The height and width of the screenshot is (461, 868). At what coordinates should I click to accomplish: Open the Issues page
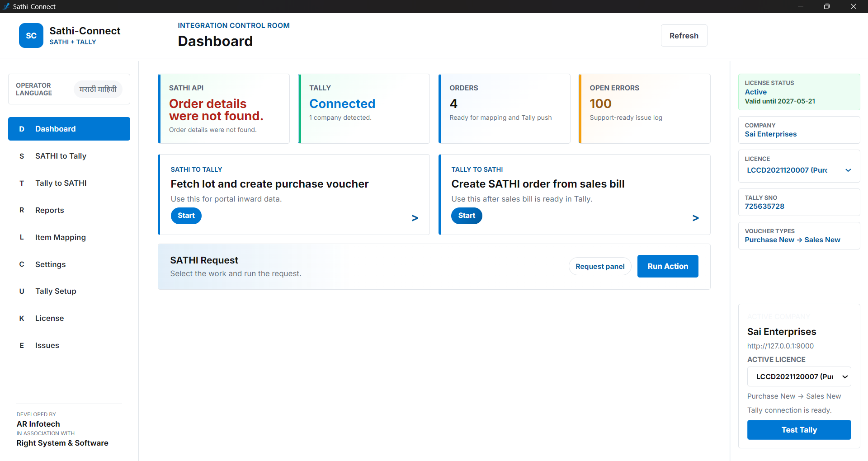(x=69, y=345)
